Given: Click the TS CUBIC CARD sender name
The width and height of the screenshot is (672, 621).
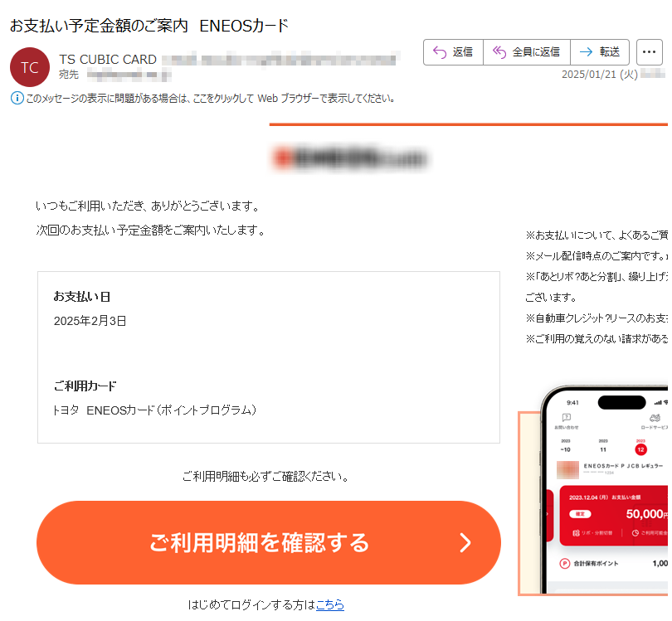Looking at the screenshot, I should 108,60.
